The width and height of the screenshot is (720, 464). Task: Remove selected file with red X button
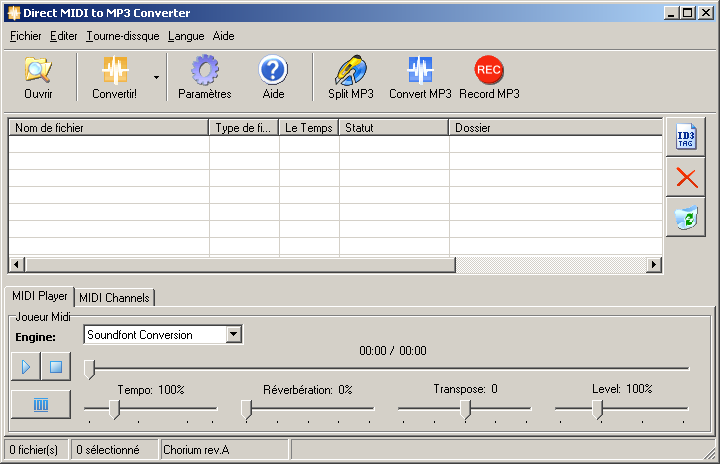(686, 177)
